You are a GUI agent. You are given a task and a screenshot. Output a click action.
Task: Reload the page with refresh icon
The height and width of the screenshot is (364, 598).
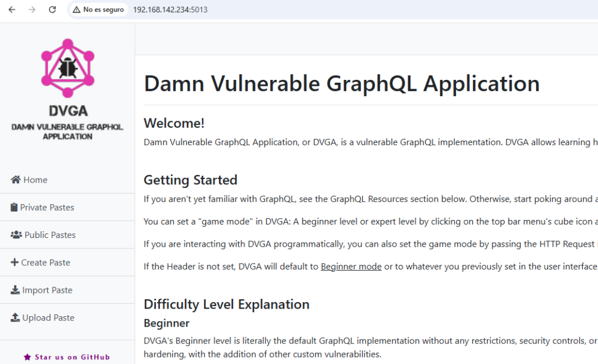click(52, 9)
